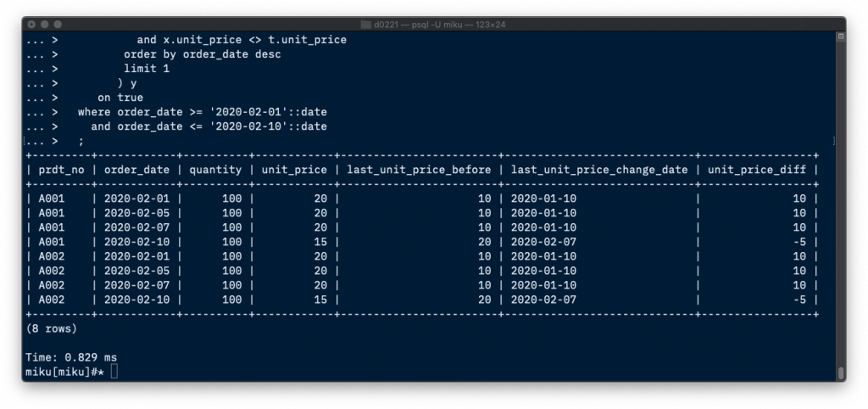The height and width of the screenshot is (409, 868).
Task: Click the 'order by order_date desc' line
Action: pyautogui.click(x=202, y=54)
